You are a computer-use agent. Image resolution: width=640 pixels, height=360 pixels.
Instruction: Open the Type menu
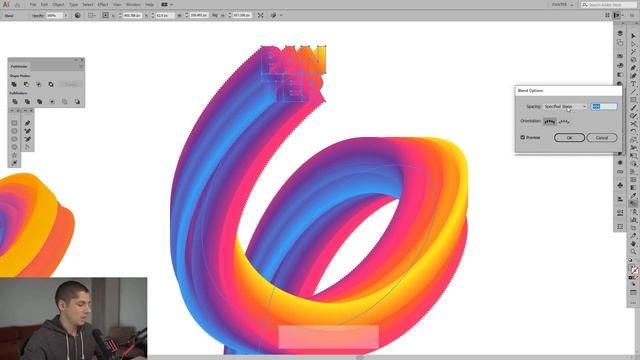click(x=73, y=4)
